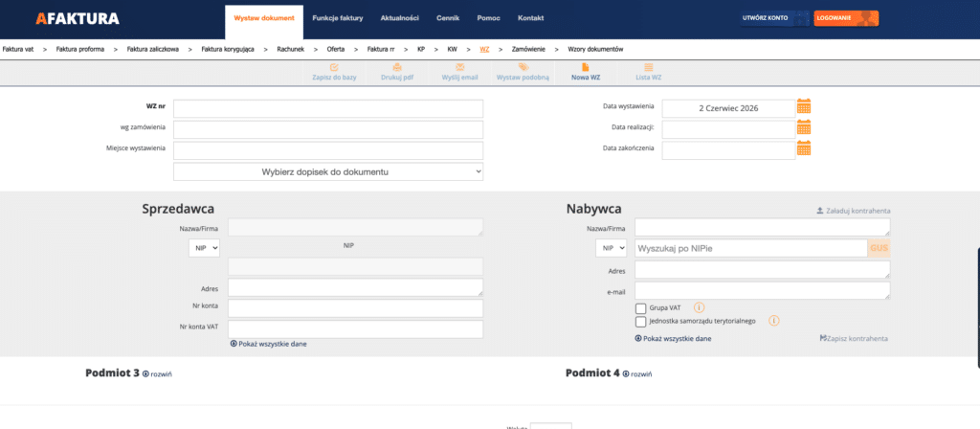Focus Nabywca Nazwa/Firma field
980x429 pixels.
[763, 227]
